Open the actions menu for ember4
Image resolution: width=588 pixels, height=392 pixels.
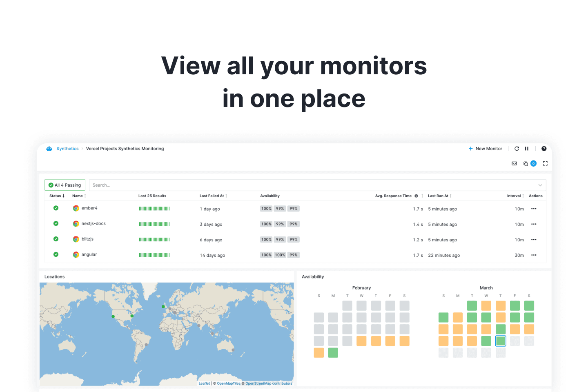click(534, 209)
